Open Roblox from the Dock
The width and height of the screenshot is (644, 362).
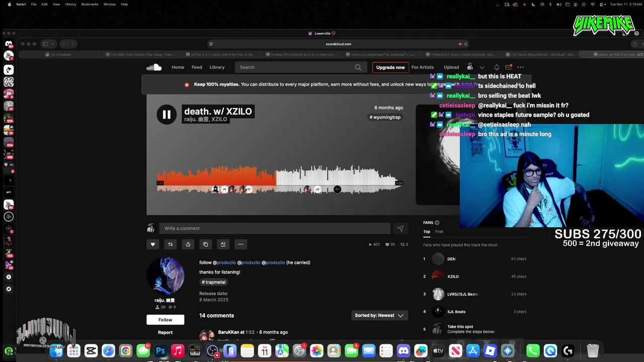click(x=490, y=351)
